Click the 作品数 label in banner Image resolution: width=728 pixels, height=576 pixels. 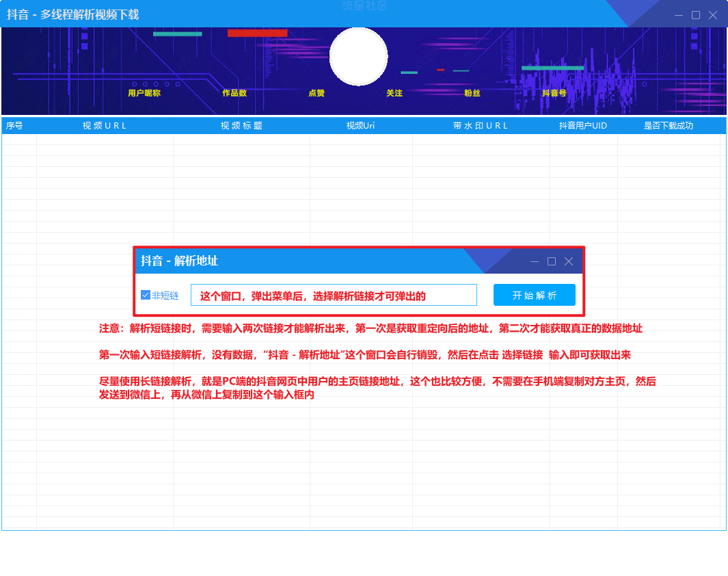point(234,93)
